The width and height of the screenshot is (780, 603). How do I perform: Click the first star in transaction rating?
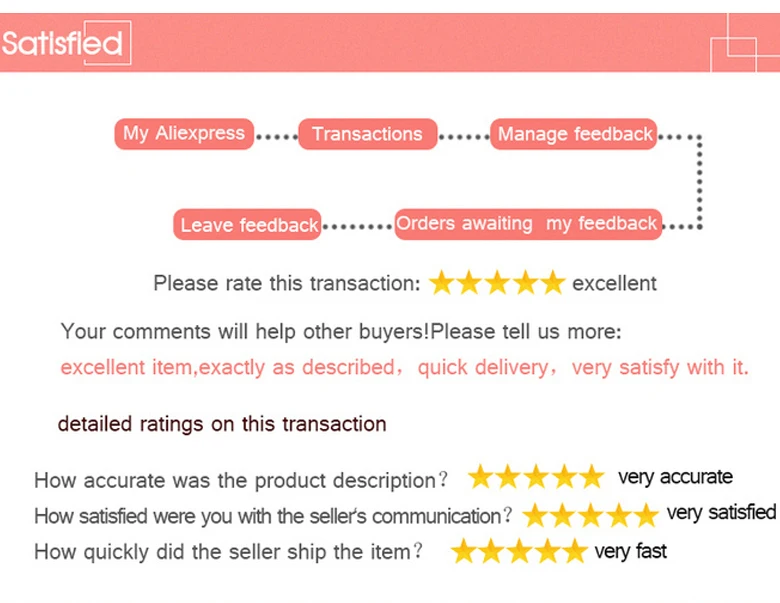(x=442, y=283)
